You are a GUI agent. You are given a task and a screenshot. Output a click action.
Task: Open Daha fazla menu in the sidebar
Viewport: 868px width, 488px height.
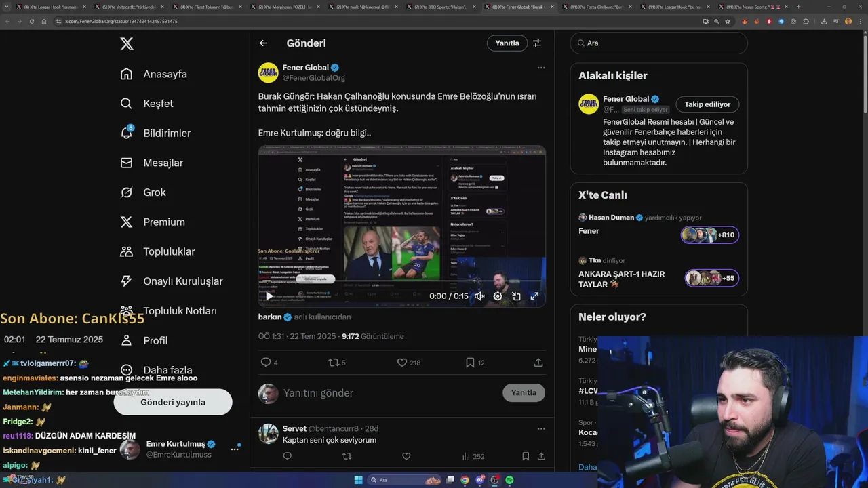tap(156, 370)
